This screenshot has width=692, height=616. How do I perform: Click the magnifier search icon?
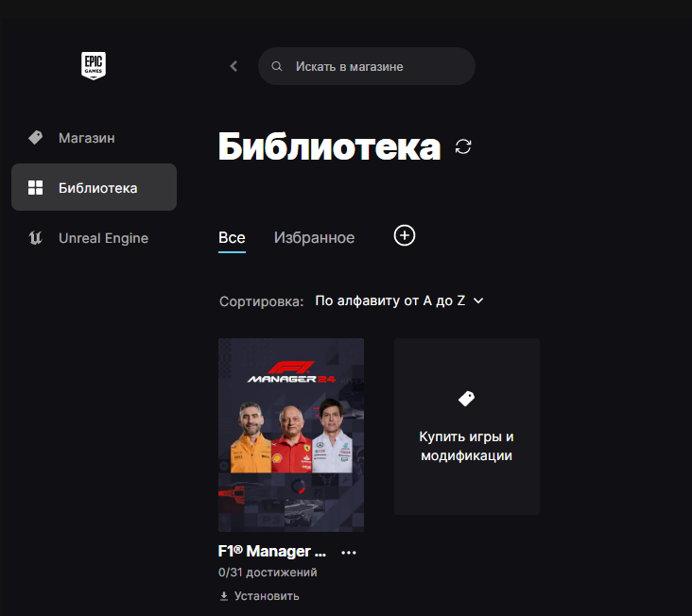point(277,66)
